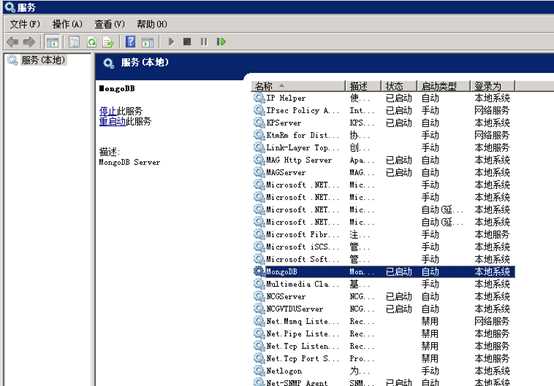The image size is (554, 386).
Task: Click the Forward arrow toolbar icon
Action: coord(29,42)
